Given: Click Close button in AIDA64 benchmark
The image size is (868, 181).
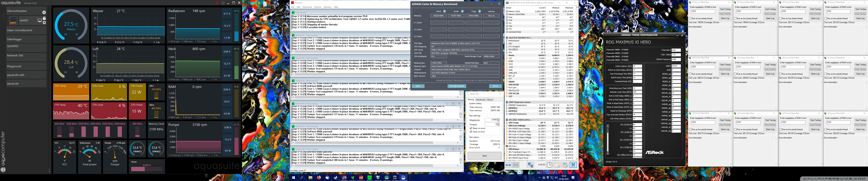Looking at the screenshot, I should (x=495, y=86).
